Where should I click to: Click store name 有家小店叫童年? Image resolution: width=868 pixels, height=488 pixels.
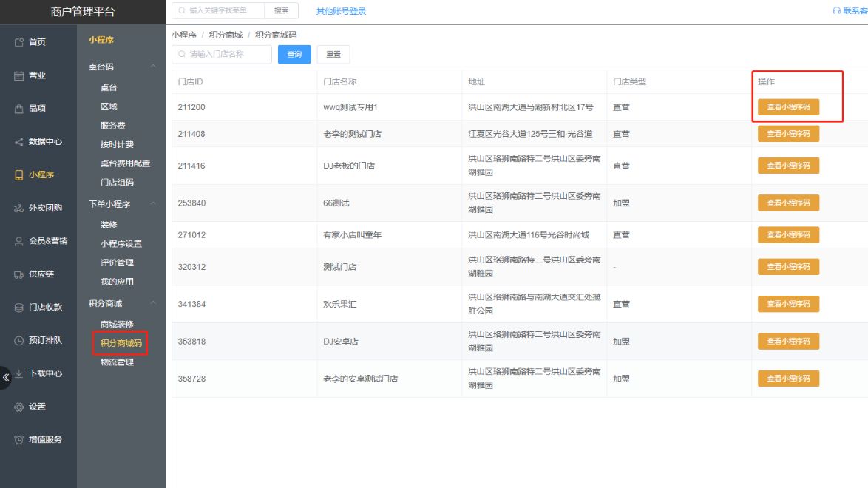pyautogui.click(x=353, y=235)
